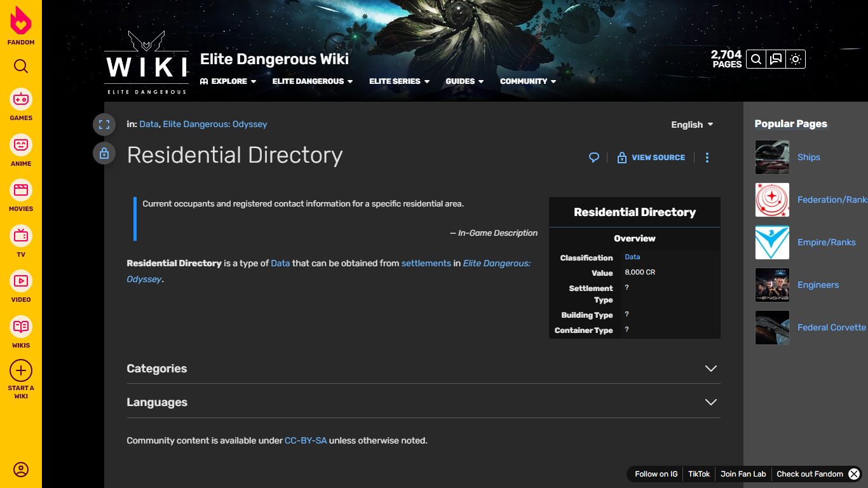Open Federation/Ranks thumbnail image
Screen dimensions: 868x488
772,200
